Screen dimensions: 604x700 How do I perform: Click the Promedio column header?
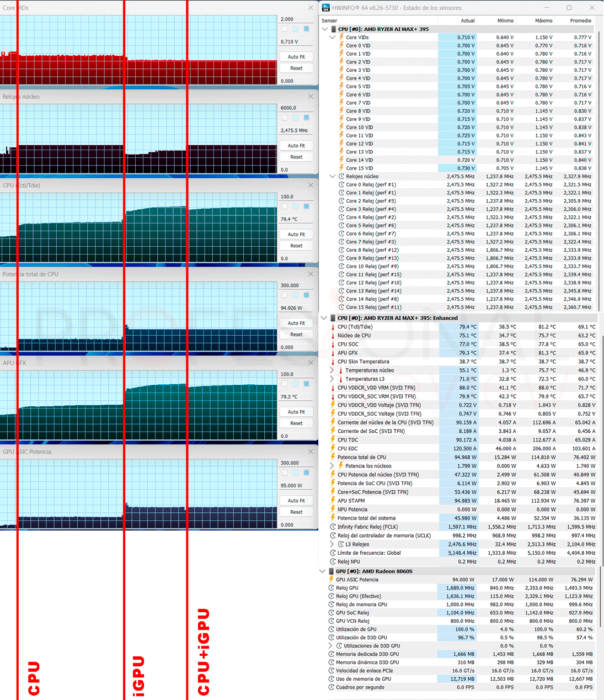[x=581, y=20]
